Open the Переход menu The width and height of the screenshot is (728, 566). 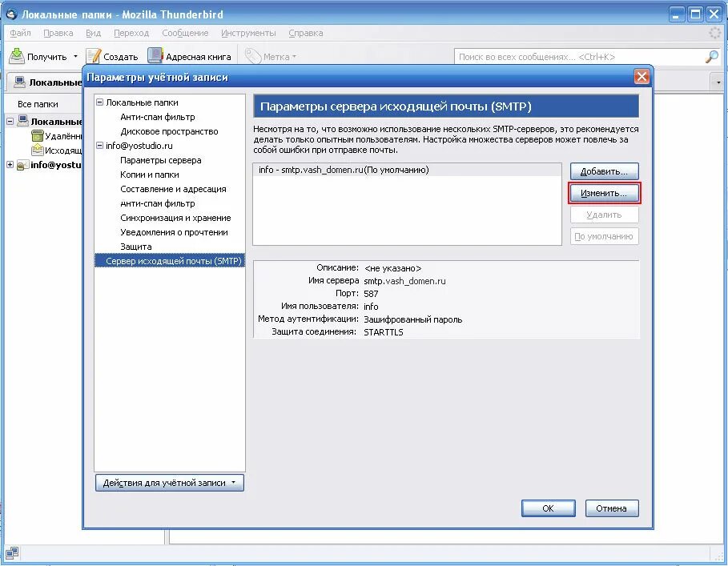(x=131, y=33)
